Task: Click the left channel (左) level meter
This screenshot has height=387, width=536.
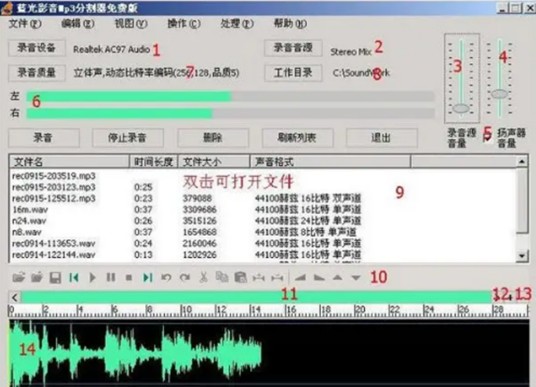Action: [x=230, y=96]
